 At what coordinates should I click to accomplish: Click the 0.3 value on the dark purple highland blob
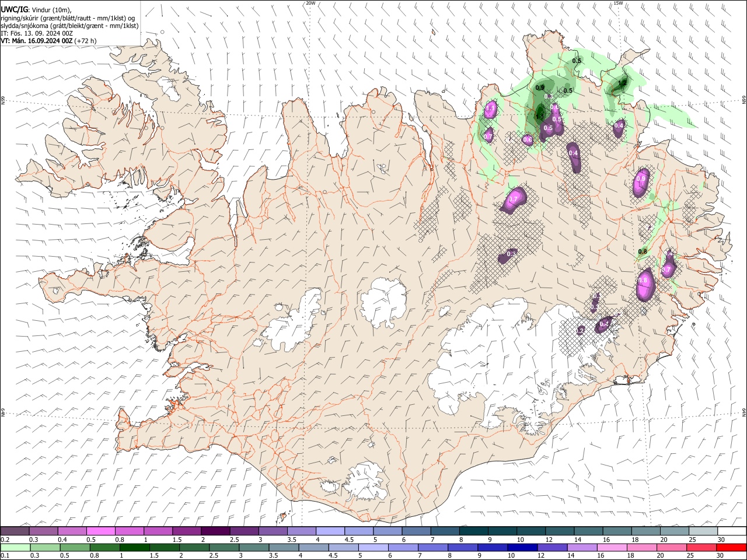(x=511, y=254)
